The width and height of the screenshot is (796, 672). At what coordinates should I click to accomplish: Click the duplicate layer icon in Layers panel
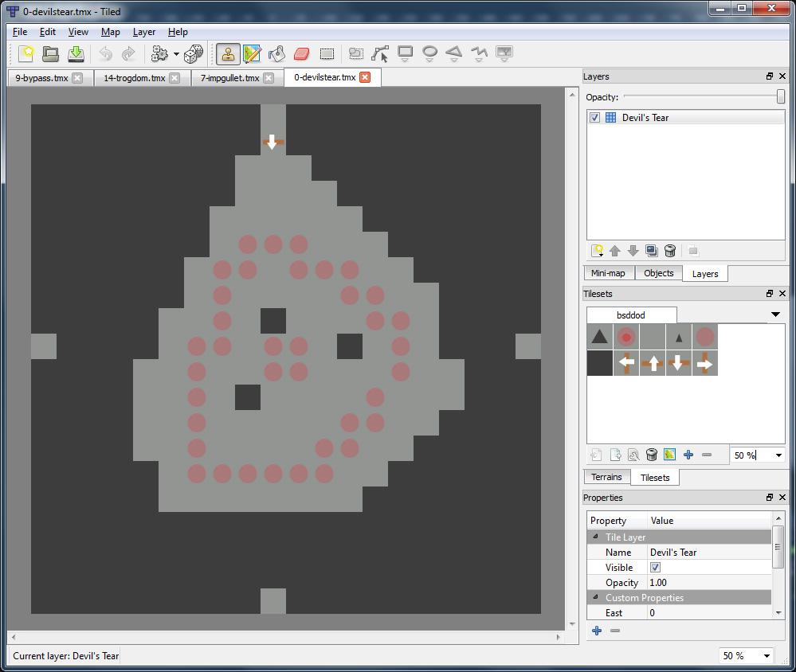pos(651,251)
